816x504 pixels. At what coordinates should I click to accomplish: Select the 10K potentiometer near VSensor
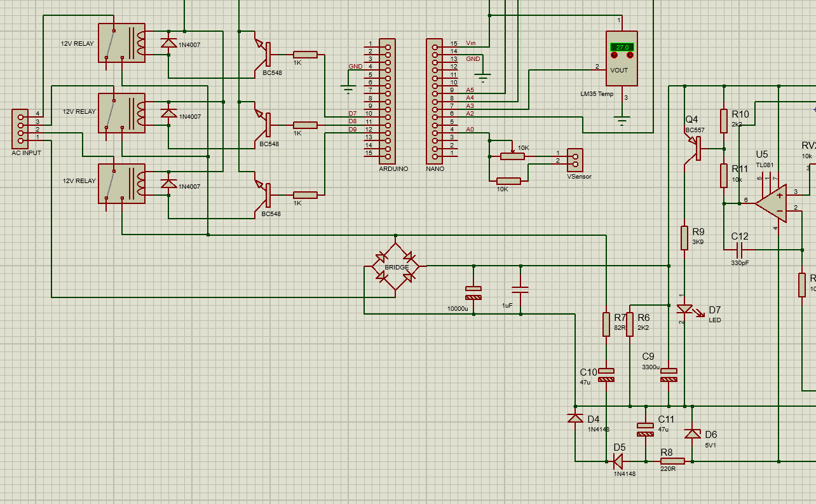point(513,155)
